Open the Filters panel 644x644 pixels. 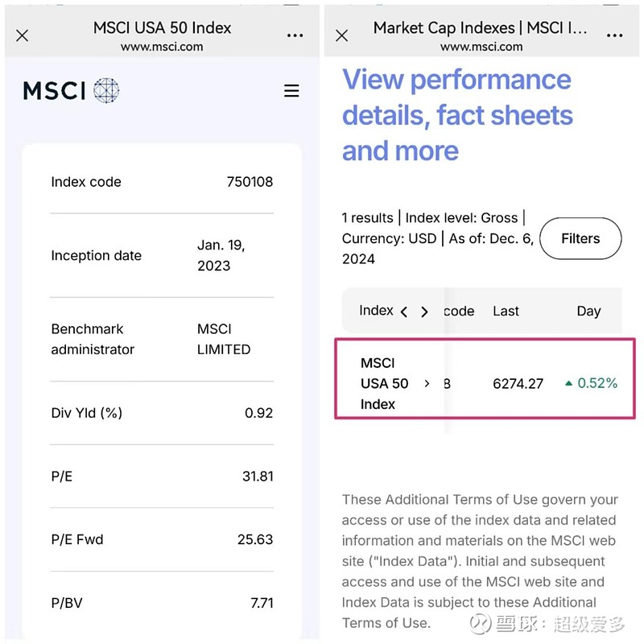point(580,238)
